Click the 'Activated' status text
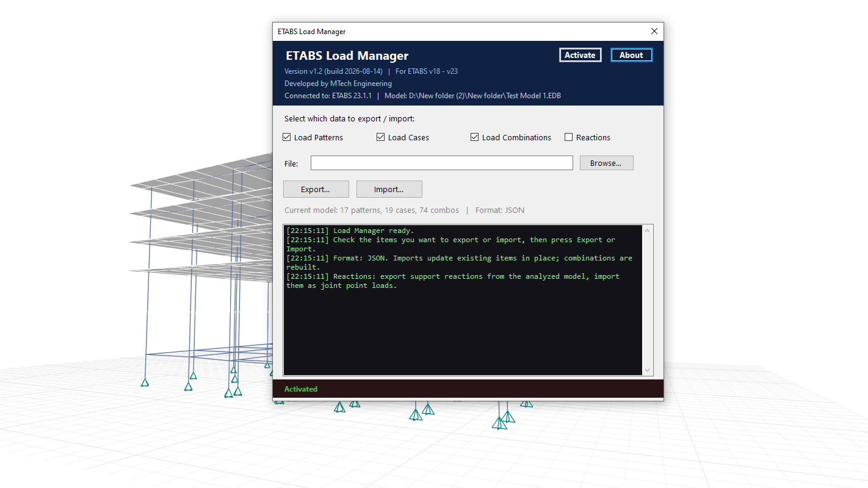 tap(301, 389)
